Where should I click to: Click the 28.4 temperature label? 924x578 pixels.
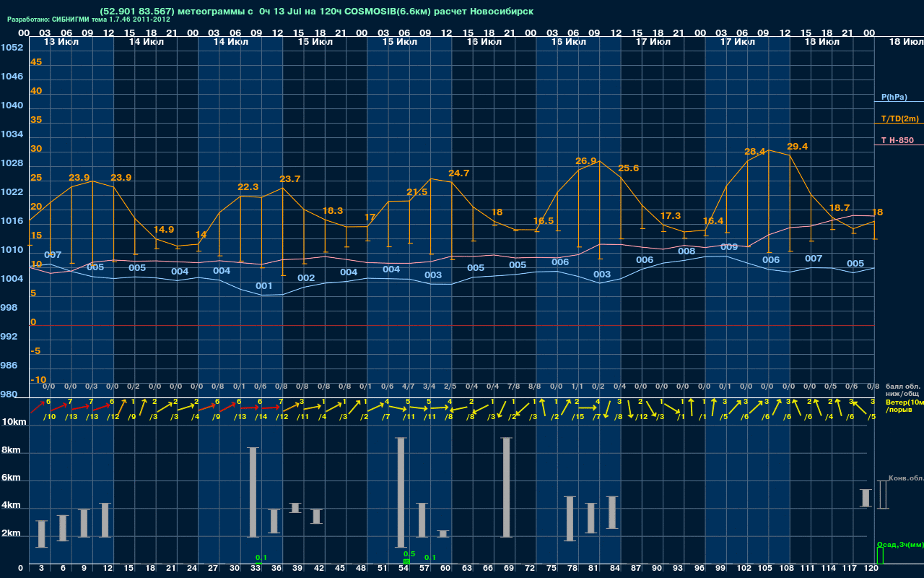(x=755, y=152)
